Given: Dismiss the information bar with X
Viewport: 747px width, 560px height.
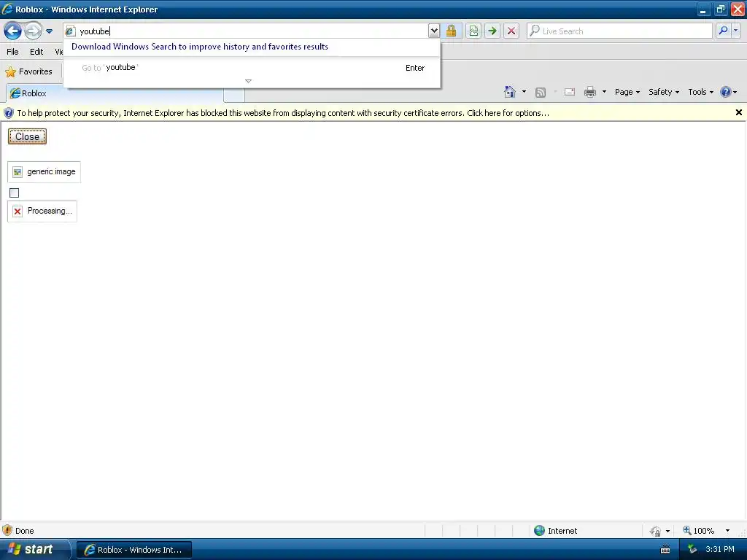Looking at the screenshot, I should [739, 113].
